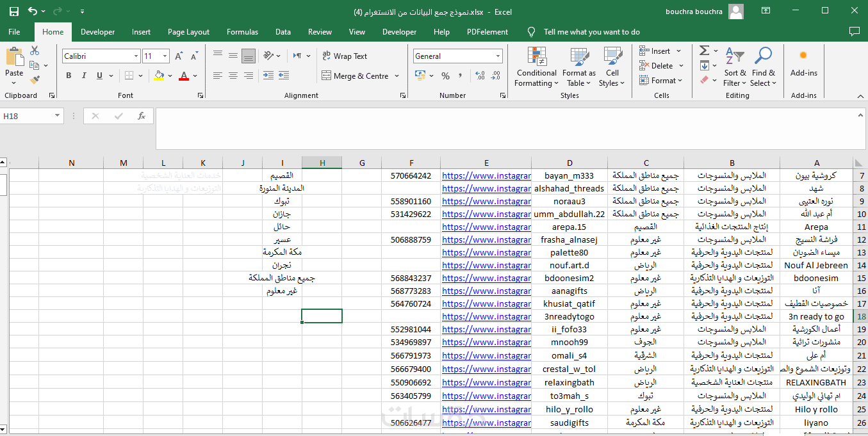The height and width of the screenshot is (436, 868).
Task: Align text right in Alignment group
Action: click(x=249, y=76)
